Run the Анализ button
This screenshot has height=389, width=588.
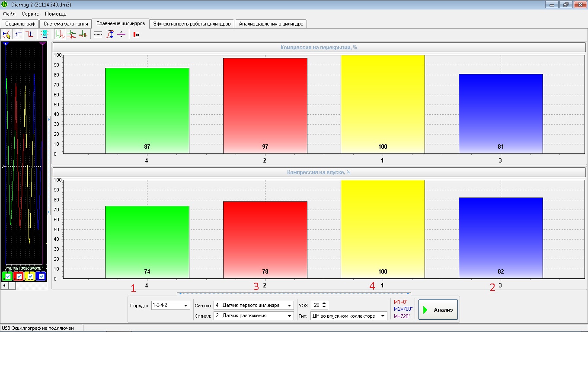click(x=438, y=310)
